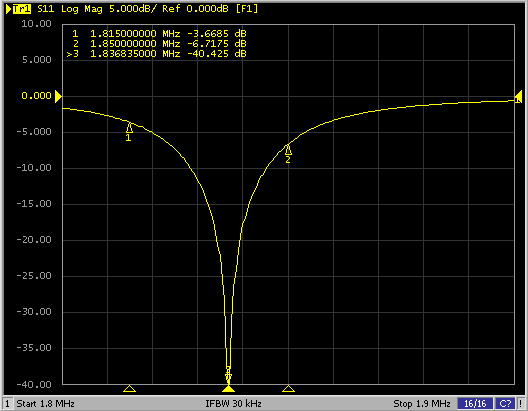Click the [F1] indicator in the header
The width and height of the screenshot is (528, 411).
pos(246,9)
